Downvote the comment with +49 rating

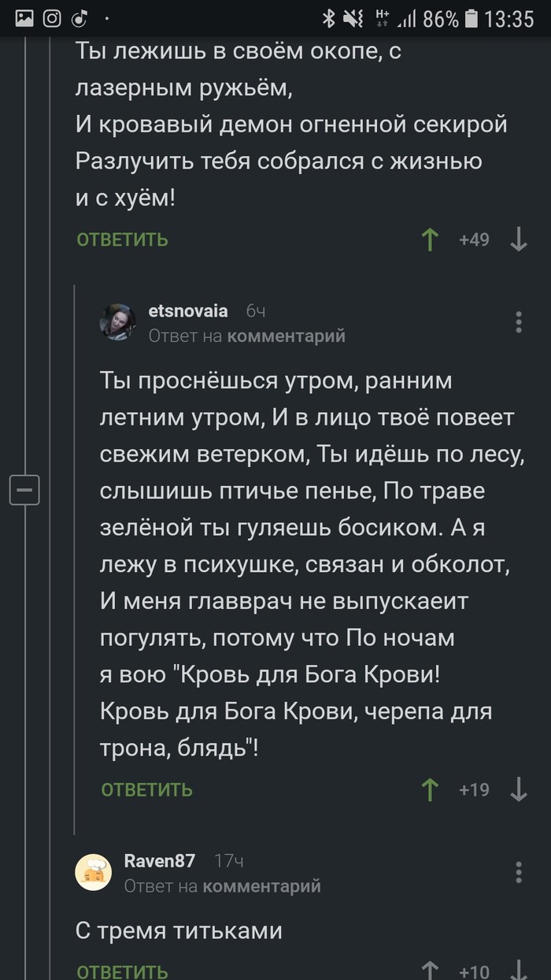[x=519, y=239]
